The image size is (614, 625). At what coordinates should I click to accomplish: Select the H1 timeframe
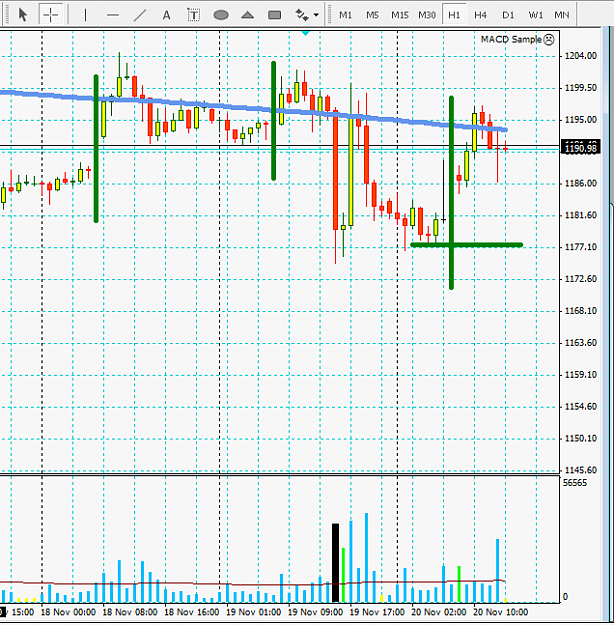pyautogui.click(x=454, y=15)
